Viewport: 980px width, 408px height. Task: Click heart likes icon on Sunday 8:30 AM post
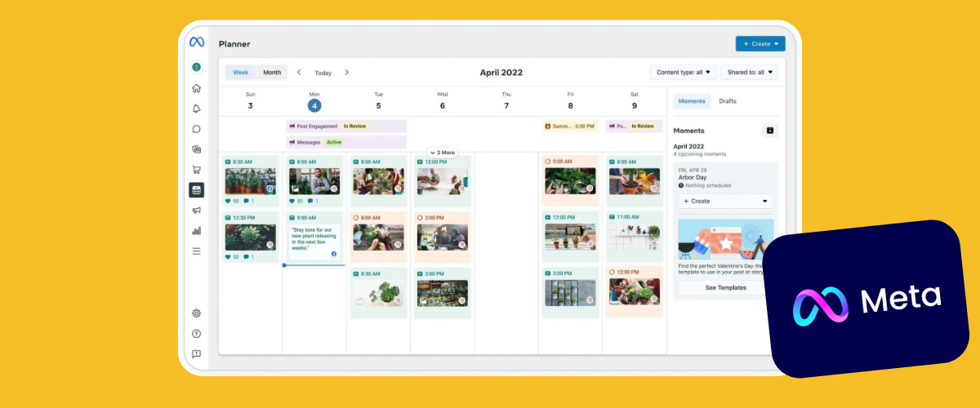228,201
